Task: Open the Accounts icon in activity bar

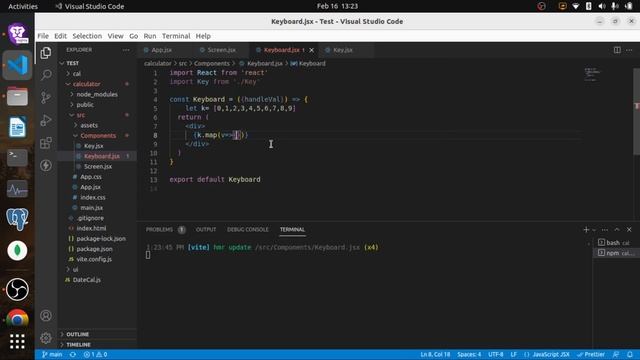Action: point(46,316)
